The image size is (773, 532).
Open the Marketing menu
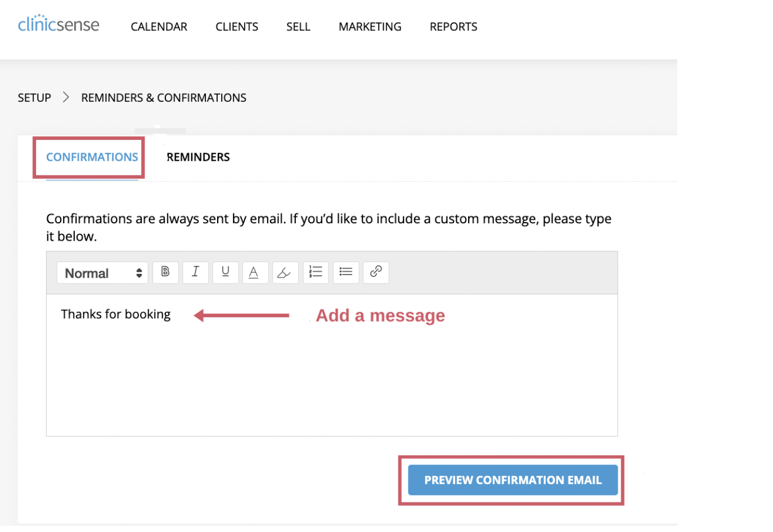point(370,26)
